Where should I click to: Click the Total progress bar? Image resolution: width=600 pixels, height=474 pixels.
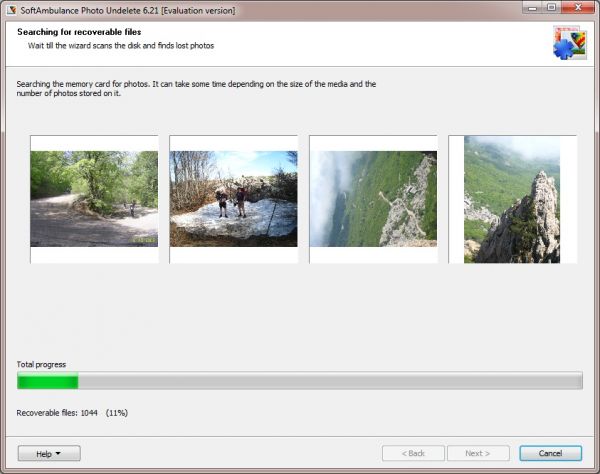click(x=300, y=381)
